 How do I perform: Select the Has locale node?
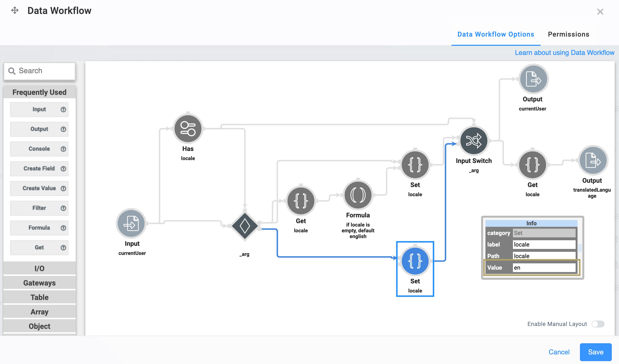click(x=188, y=129)
